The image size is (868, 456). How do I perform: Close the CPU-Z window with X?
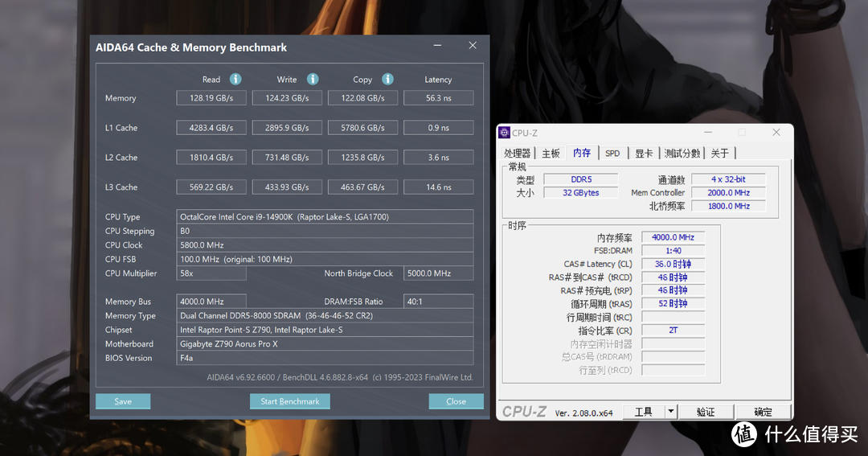tap(776, 132)
